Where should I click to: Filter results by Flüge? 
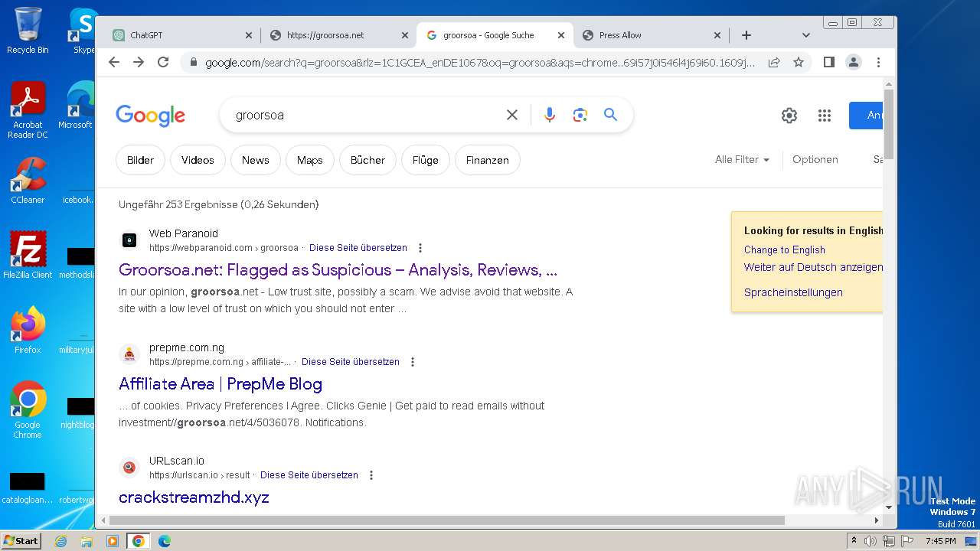[425, 160]
